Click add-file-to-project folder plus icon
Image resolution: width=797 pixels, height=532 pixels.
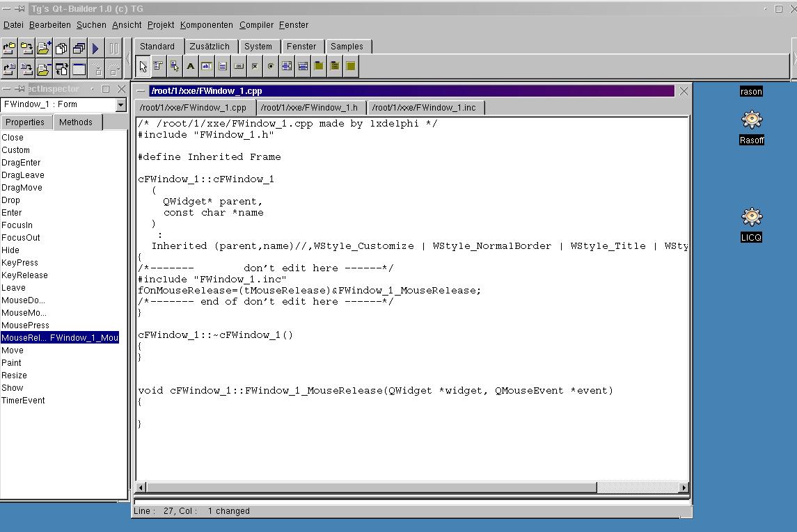pyautogui.click(x=43, y=48)
